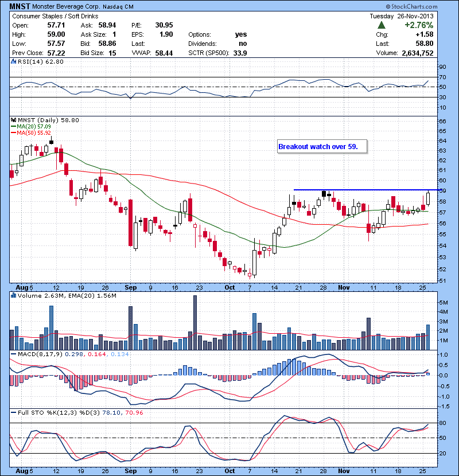This screenshot has width=459, height=476.
Task: Click the MACD histogram value 0.134
Action: pos(120,354)
